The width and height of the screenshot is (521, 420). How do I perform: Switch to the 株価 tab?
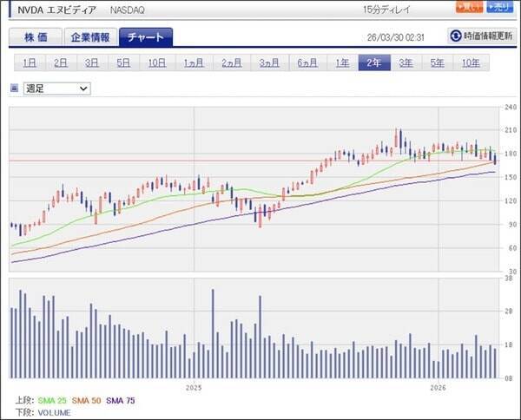click(x=36, y=37)
